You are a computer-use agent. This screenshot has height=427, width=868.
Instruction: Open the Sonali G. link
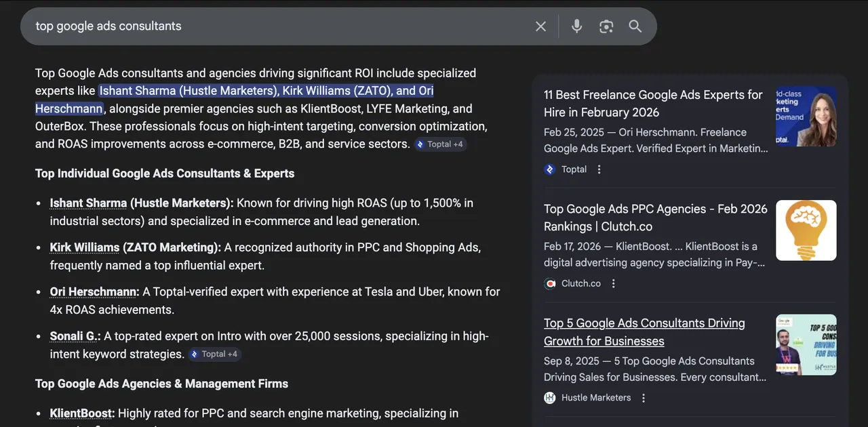[75, 336]
